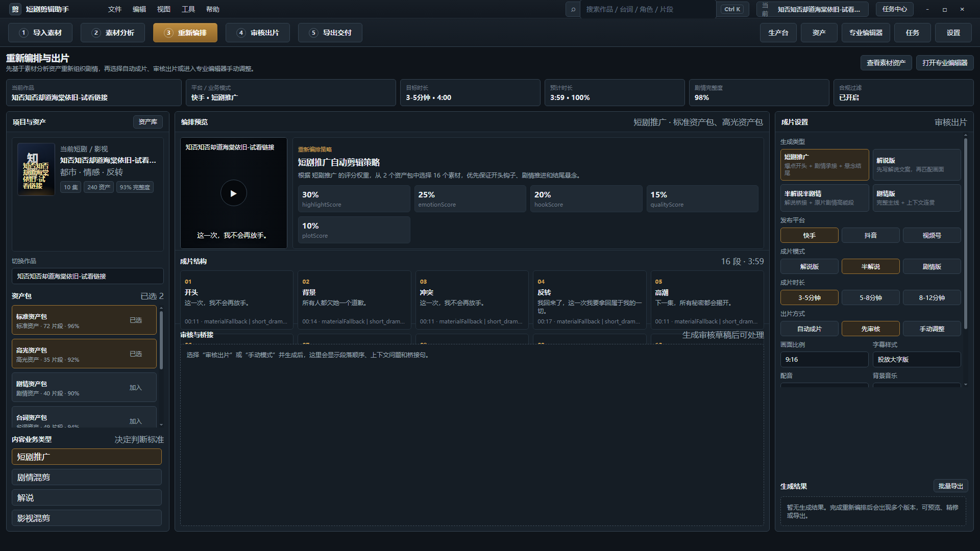980x551 pixels.
Task: Click the 批量导出 button
Action: 950,486
